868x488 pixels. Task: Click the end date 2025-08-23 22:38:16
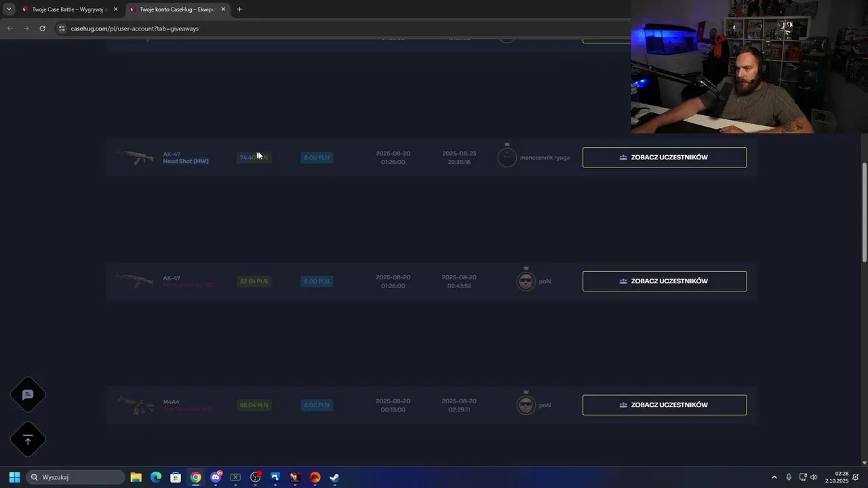pyautogui.click(x=459, y=157)
